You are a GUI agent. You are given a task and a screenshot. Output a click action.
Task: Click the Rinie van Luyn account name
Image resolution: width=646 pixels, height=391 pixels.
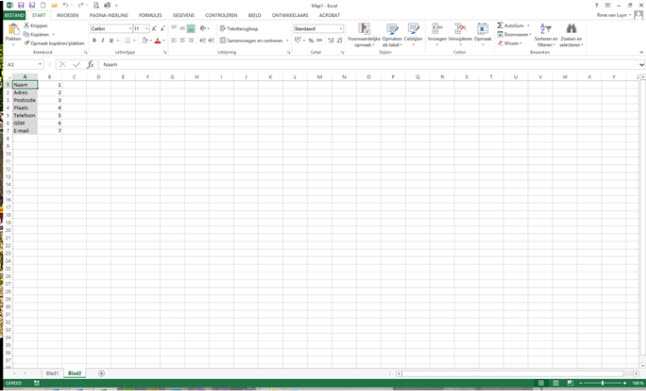(x=611, y=15)
